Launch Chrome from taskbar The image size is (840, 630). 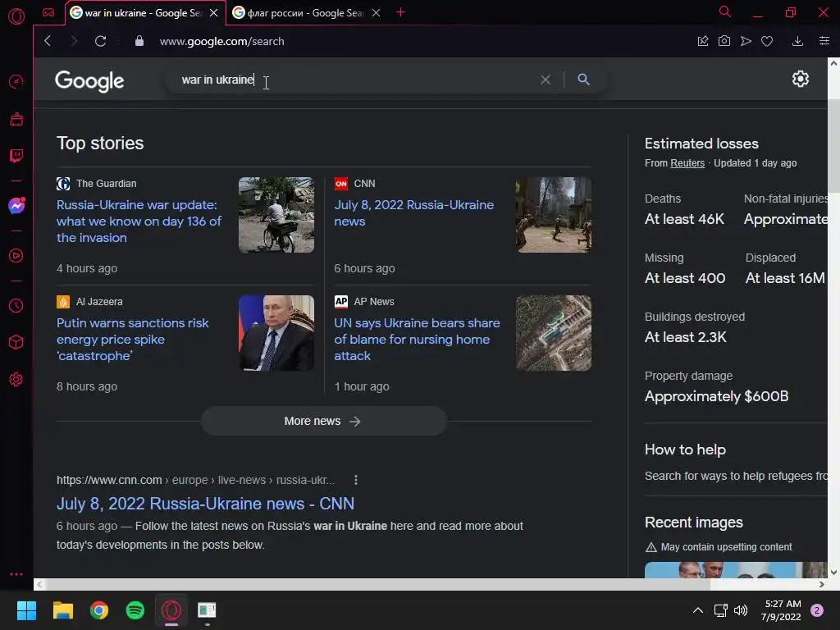point(99,610)
